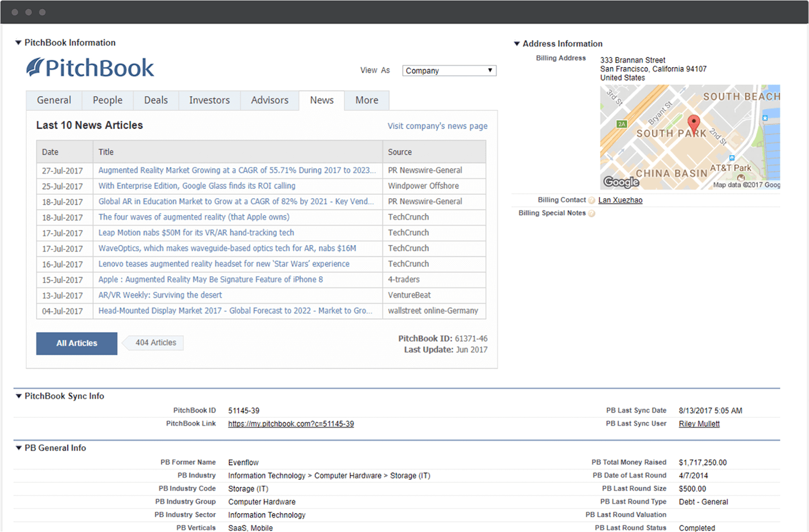Select the Investors tab

tap(209, 100)
